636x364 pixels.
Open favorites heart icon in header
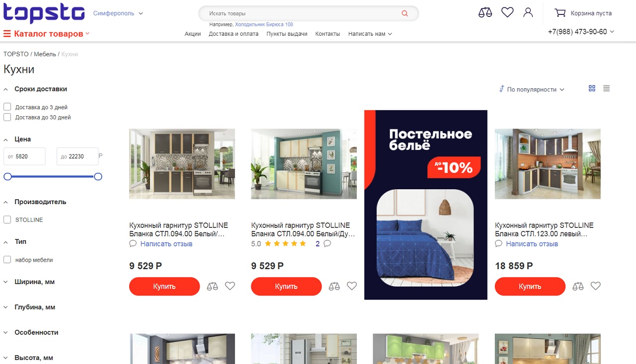pyautogui.click(x=507, y=12)
